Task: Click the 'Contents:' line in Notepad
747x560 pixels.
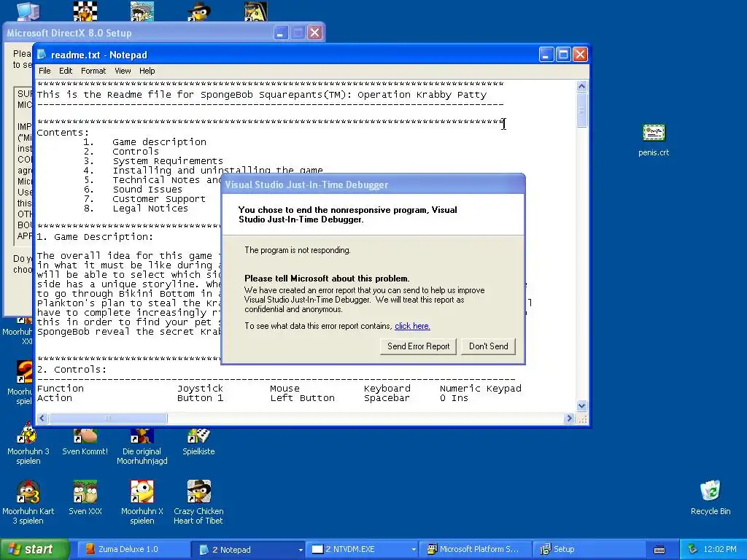Action: click(63, 133)
